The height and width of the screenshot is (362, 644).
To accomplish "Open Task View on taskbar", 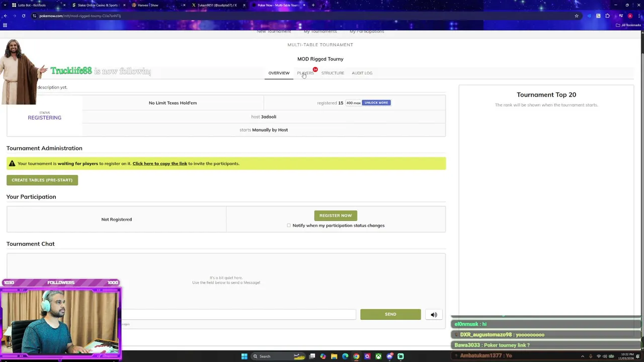I will coord(312,356).
